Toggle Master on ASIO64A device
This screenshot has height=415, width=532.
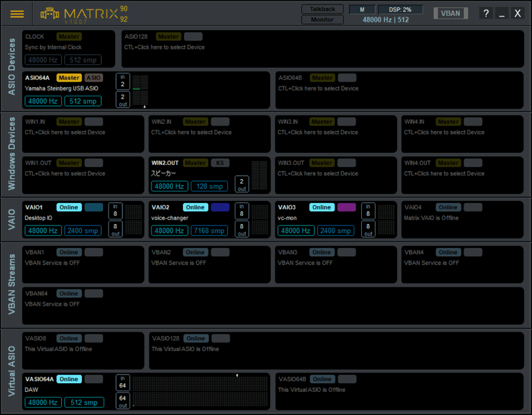69,78
